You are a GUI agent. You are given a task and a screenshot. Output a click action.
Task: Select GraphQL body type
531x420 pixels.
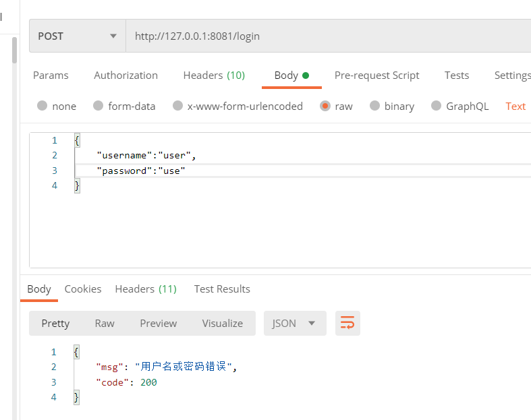tap(437, 106)
